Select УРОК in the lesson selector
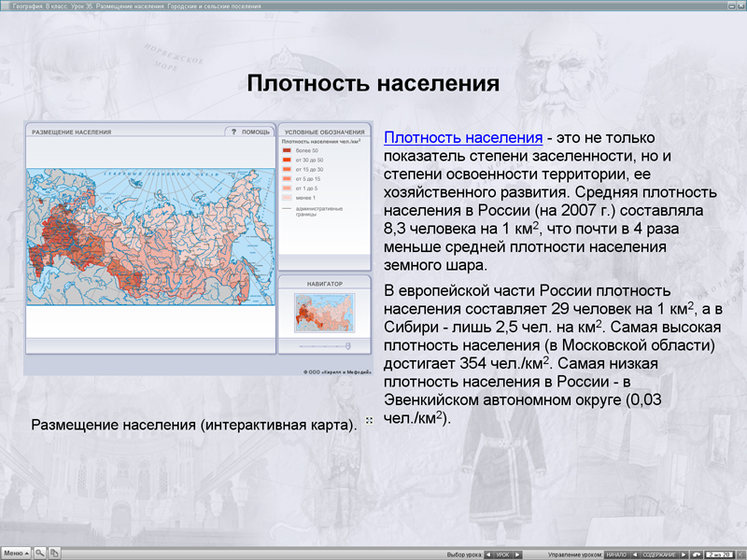 [503, 553]
